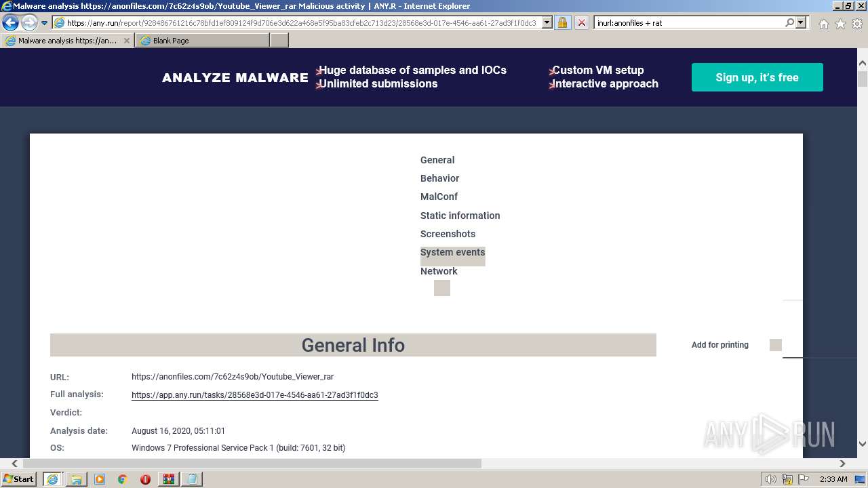The height and width of the screenshot is (488, 868).
Task: Click horizontal scrollbar right arrow
Action: coord(842,464)
